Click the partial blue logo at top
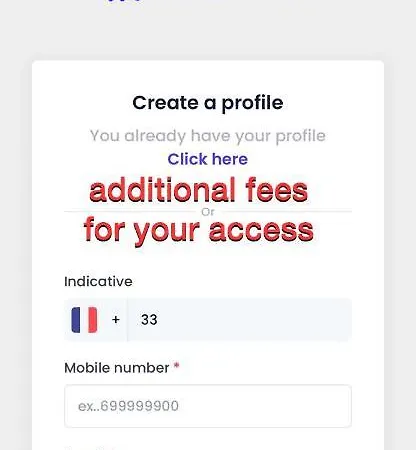The image size is (416, 450). (126, 1)
